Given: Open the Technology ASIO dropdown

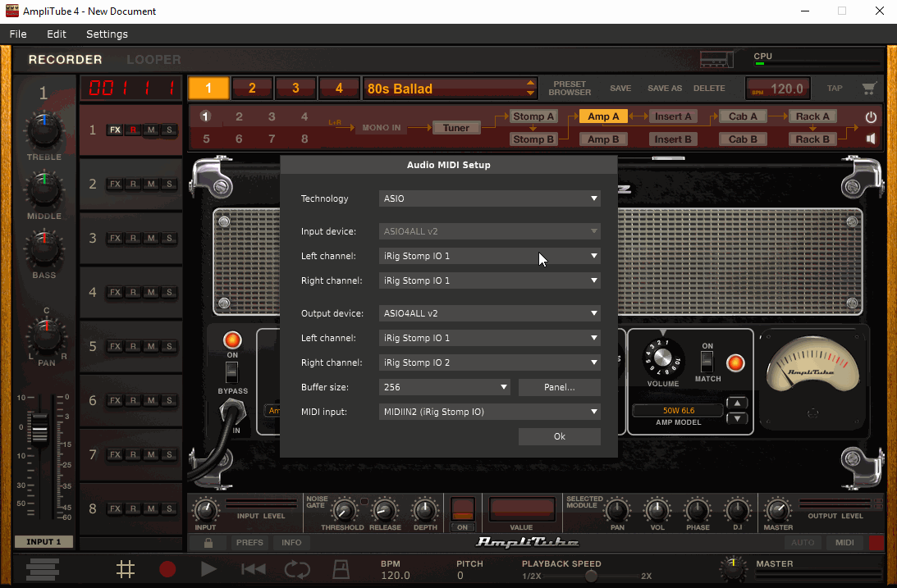Looking at the screenshot, I should tap(490, 198).
